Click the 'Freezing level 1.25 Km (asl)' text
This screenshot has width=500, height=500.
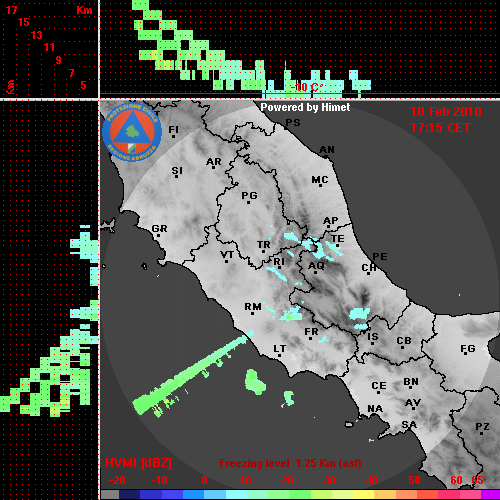290,463
